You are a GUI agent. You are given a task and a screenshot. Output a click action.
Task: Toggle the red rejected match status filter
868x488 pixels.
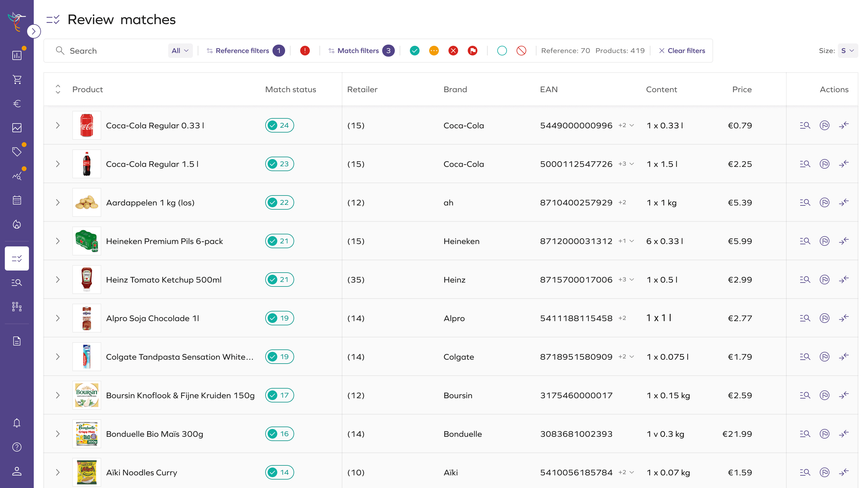tap(453, 51)
